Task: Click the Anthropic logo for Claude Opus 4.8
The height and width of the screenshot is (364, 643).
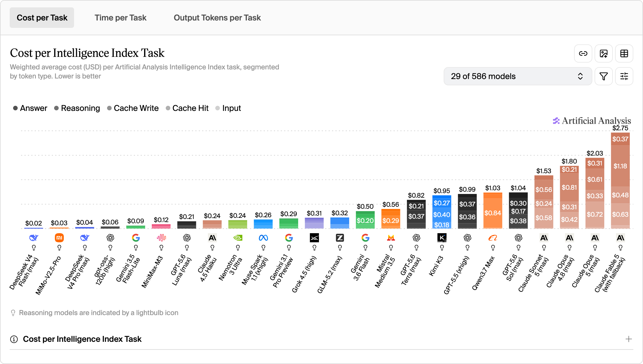Action: 570,238
